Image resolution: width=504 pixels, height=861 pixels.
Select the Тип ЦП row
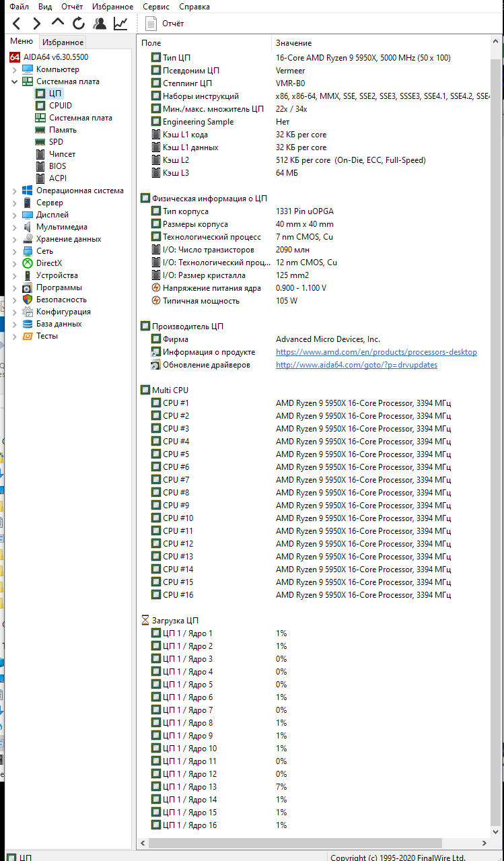[314, 58]
